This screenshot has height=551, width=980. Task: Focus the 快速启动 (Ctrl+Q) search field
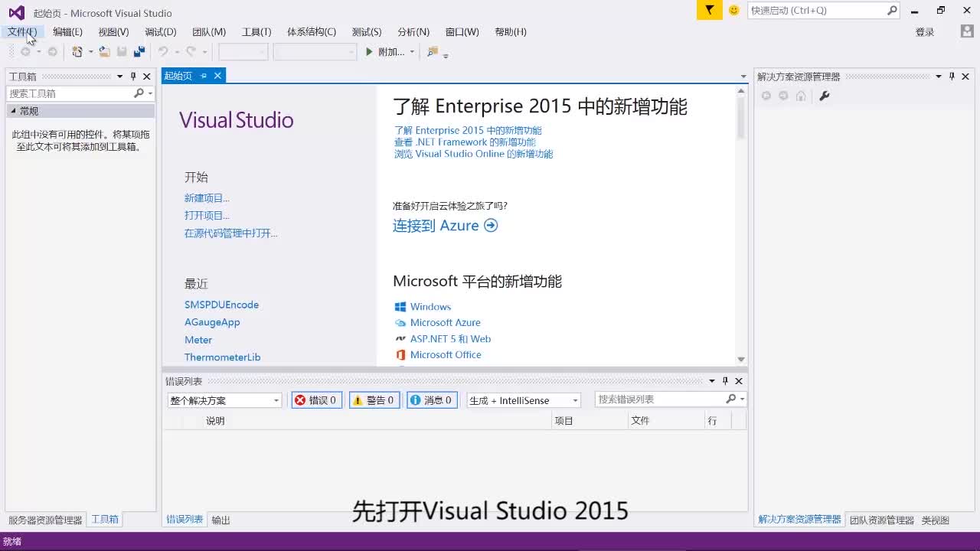(x=817, y=10)
